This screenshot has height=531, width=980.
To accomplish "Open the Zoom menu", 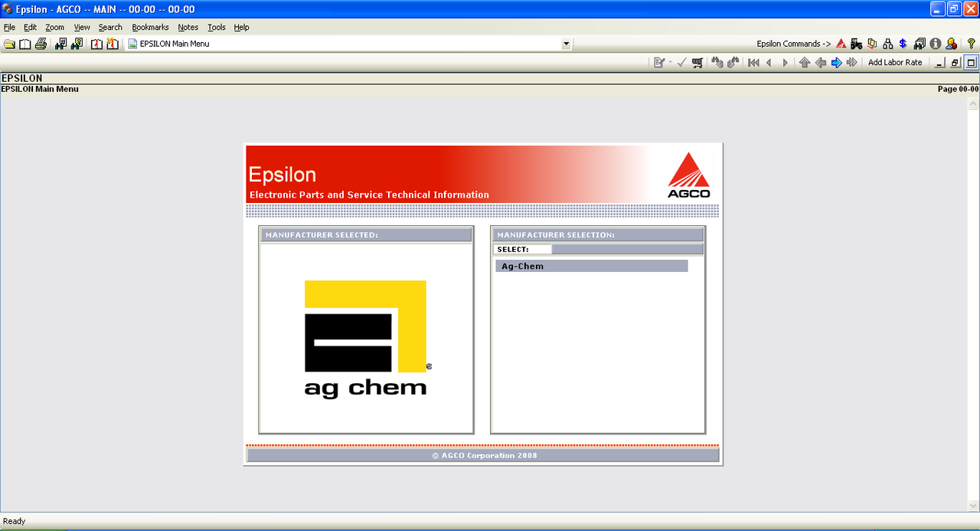I will (55, 27).
